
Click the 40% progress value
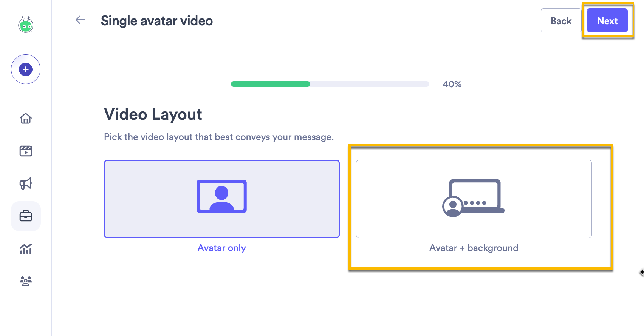pyautogui.click(x=452, y=84)
